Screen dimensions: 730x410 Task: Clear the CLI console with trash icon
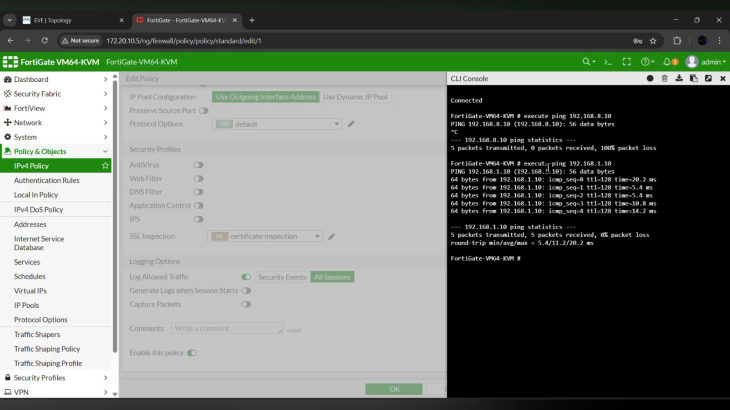(x=664, y=79)
